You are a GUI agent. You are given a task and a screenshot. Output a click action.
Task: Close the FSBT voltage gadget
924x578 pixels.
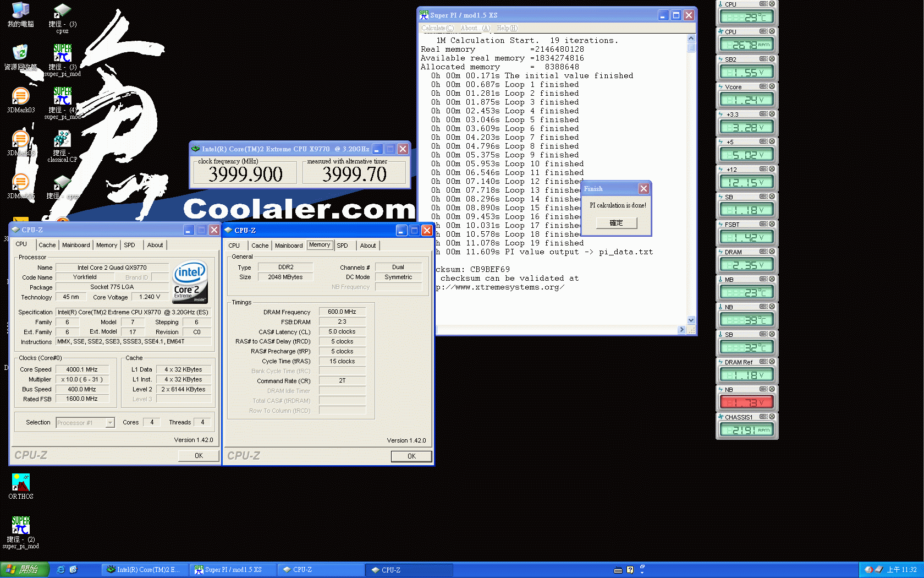tap(772, 224)
